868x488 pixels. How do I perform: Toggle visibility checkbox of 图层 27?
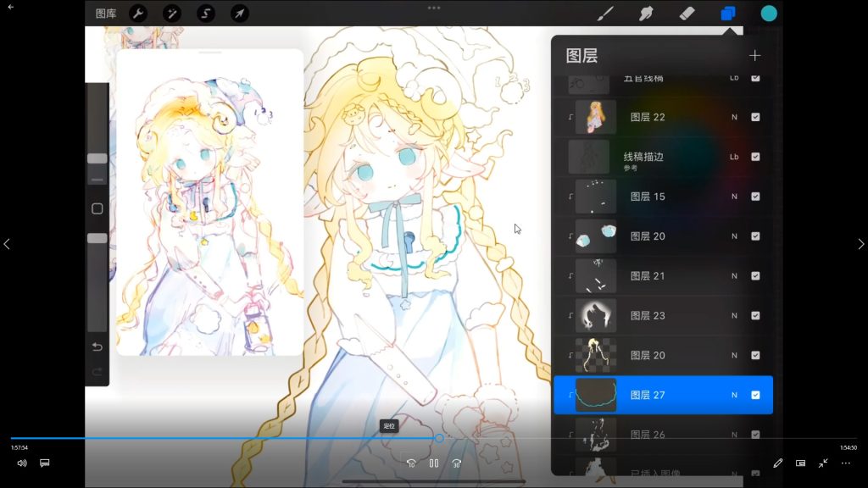pyautogui.click(x=755, y=395)
